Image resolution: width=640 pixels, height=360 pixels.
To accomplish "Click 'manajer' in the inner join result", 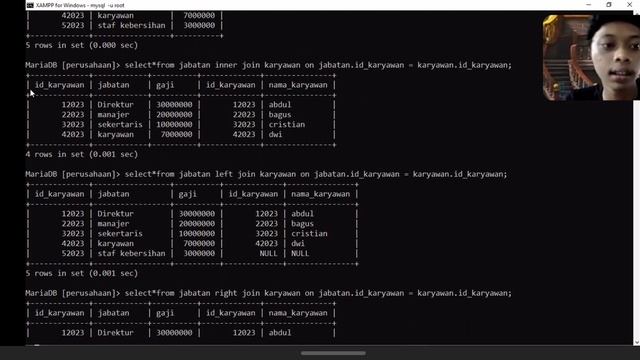I will tap(113, 115).
